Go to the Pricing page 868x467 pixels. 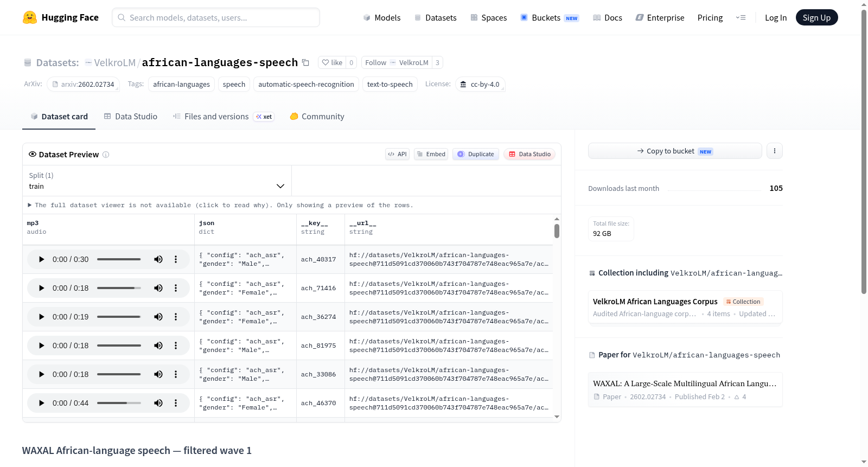pos(710,17)
